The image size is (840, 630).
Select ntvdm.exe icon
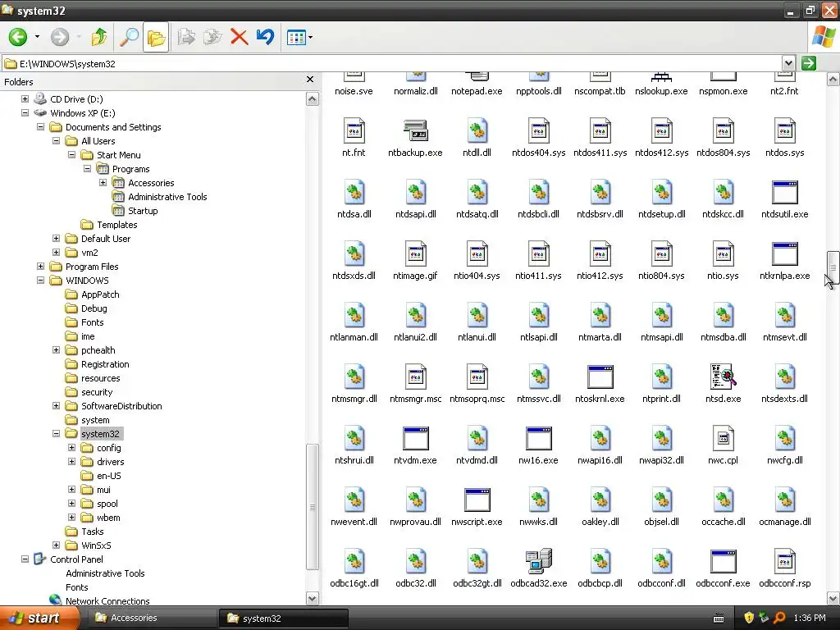tap(415, 438)
